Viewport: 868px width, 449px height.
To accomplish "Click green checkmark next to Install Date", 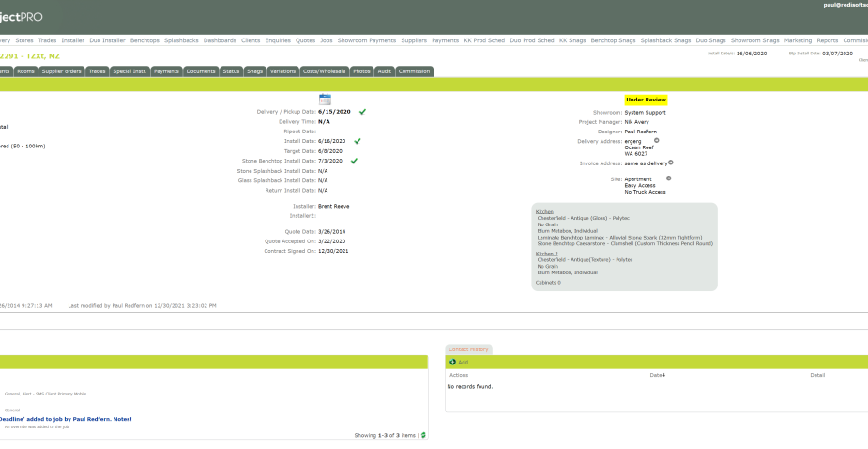I will (358, 141).
